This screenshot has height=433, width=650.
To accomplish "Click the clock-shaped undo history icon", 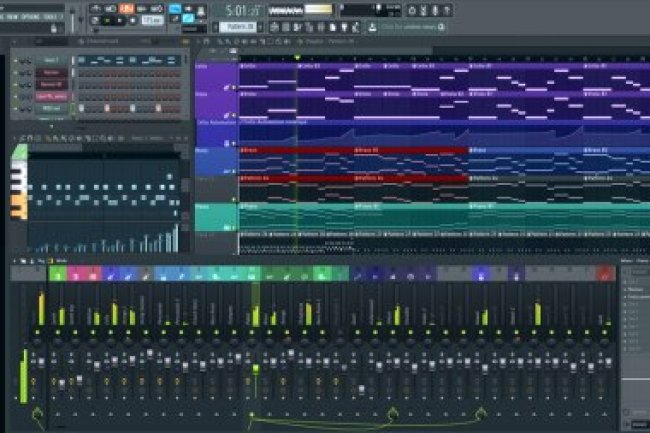I will 412,10.
